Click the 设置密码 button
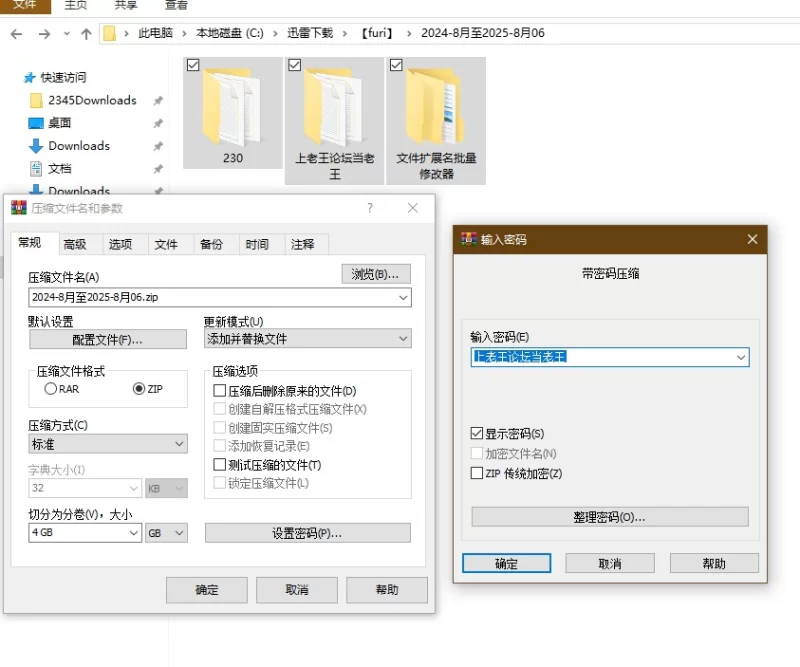 point(307,533)
